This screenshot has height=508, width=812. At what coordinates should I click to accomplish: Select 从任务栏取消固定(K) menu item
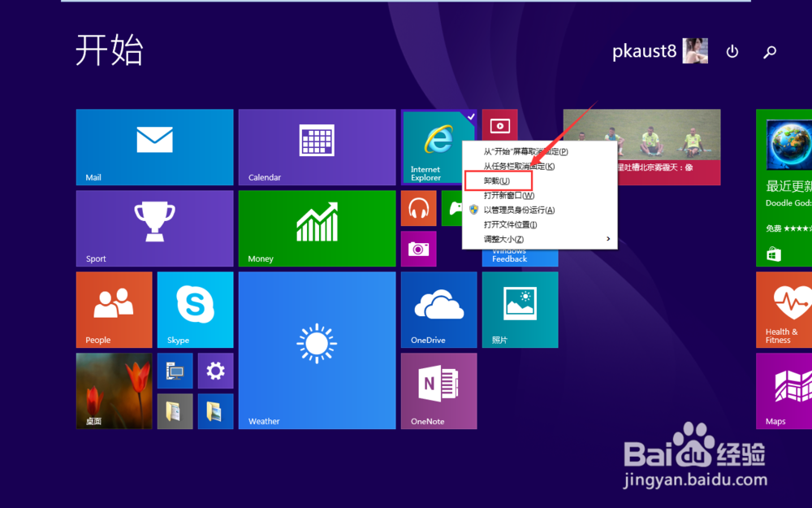pyautogui.click(x=540, y=167)
